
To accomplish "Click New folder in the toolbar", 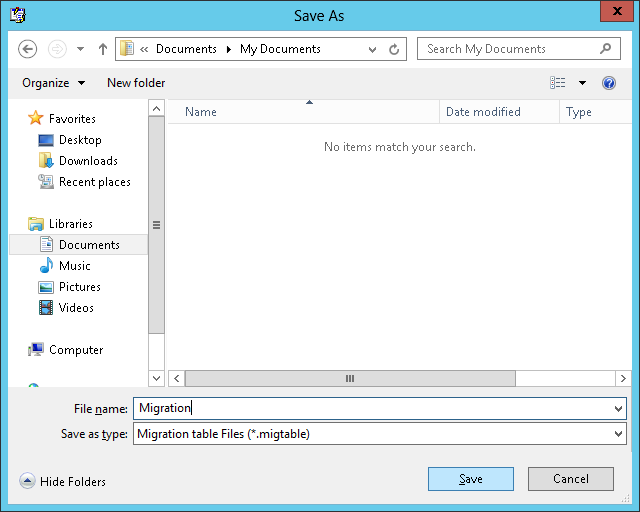I will (136, 83).
